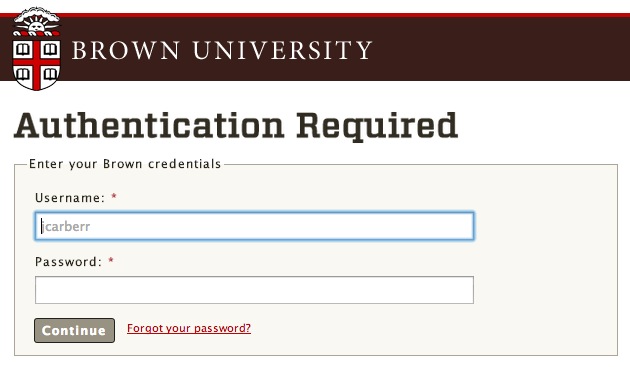
Task: Click the bottom-left open book in the shield
Action: [23, 74]
